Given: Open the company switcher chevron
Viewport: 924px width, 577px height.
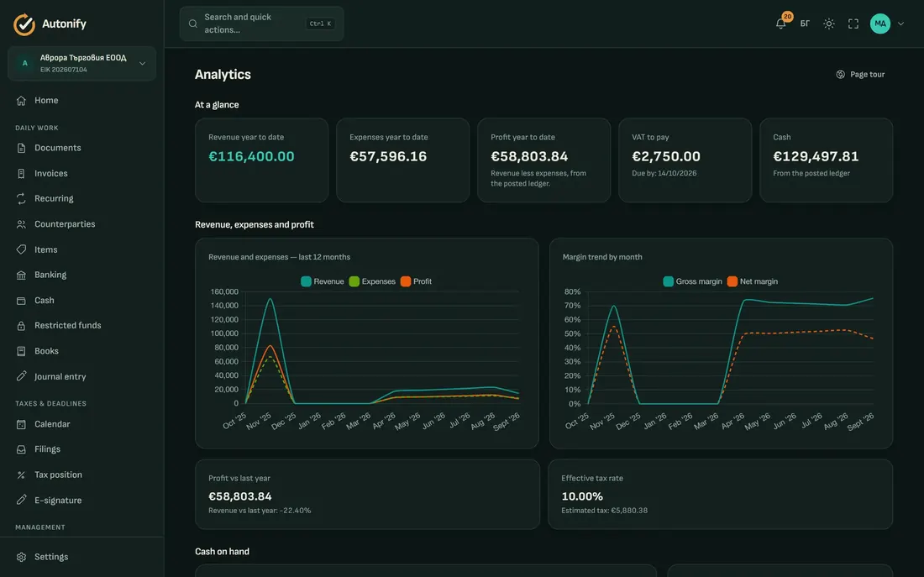Looking at the screenshot, I should tap(142, 63).
